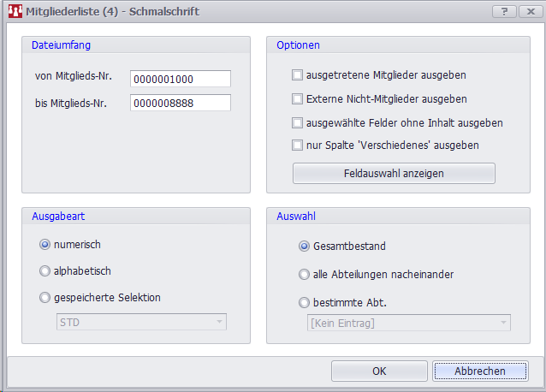
Task: Close the Mitgliederliste dialog window
Action: [x=529, y=11]
